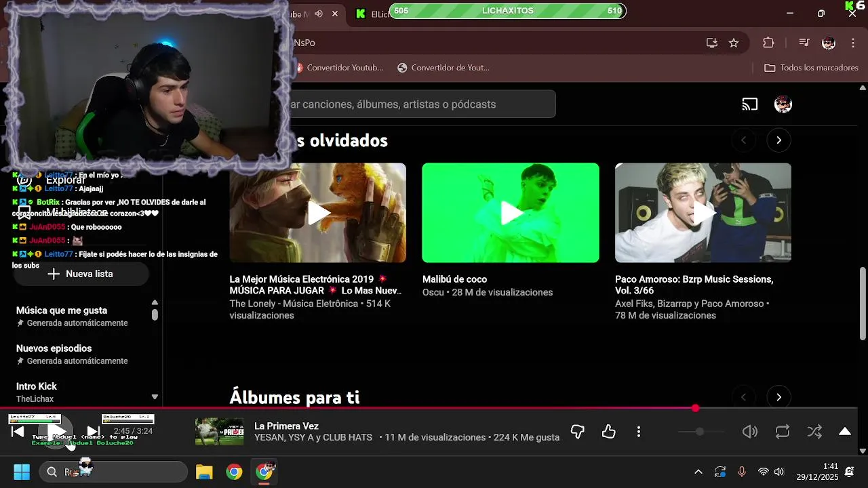The height and width of the screenshot is (488, 868).
Task: Click the La Primera Vez album thumbnail
Action: click(x=219, y=432)
